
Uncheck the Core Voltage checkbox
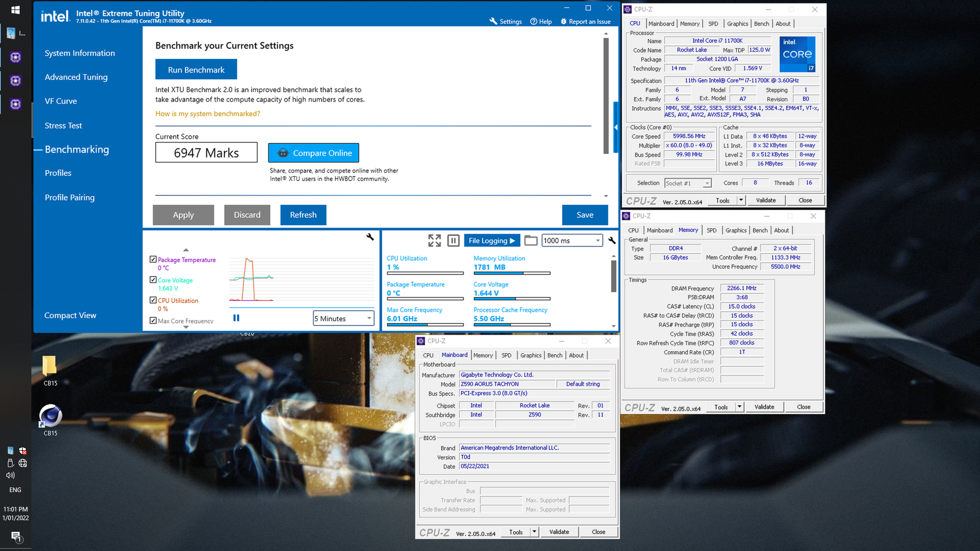153,280
